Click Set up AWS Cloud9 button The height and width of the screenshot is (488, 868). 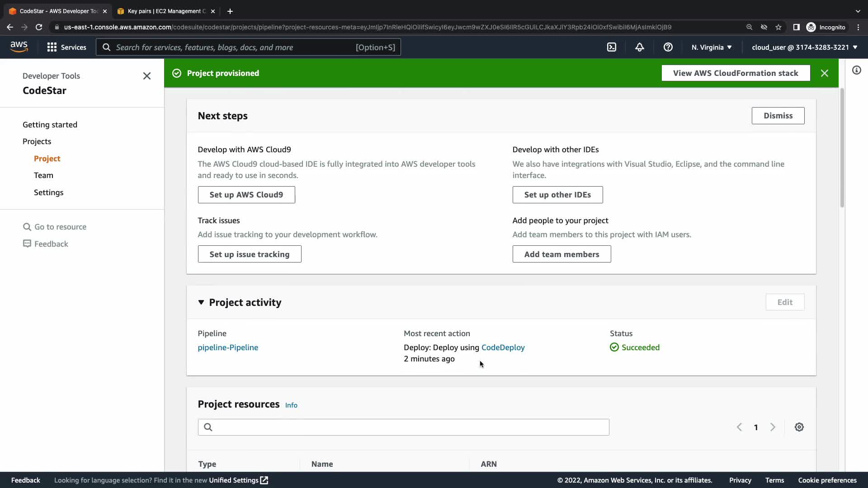point(246,195)
